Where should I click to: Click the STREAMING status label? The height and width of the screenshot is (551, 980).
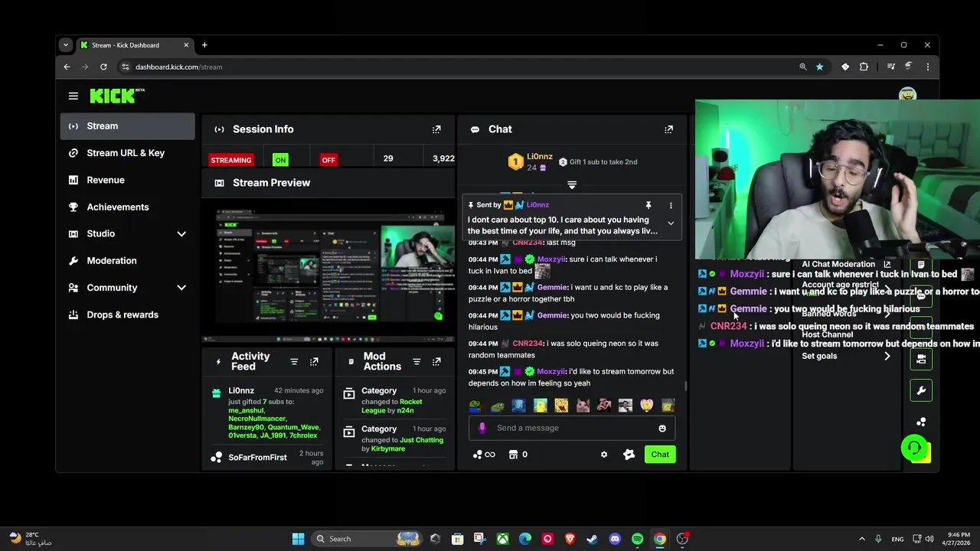coord(231,160)
